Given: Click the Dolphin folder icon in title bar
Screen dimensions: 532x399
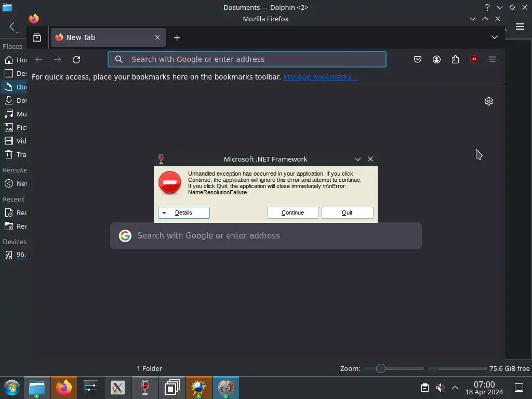Looking at the screenshot, I should click(7, 7).
